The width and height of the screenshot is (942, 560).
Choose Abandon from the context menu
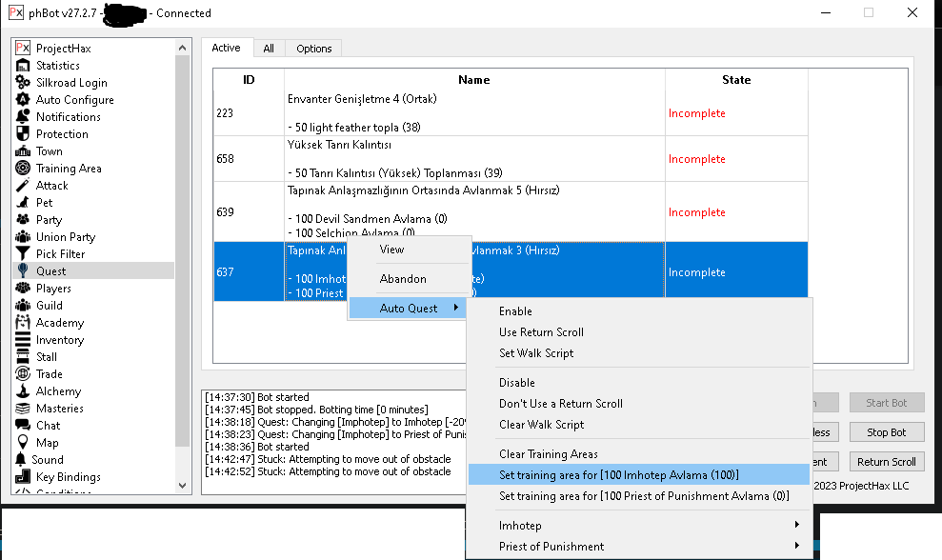click(403, 279)
